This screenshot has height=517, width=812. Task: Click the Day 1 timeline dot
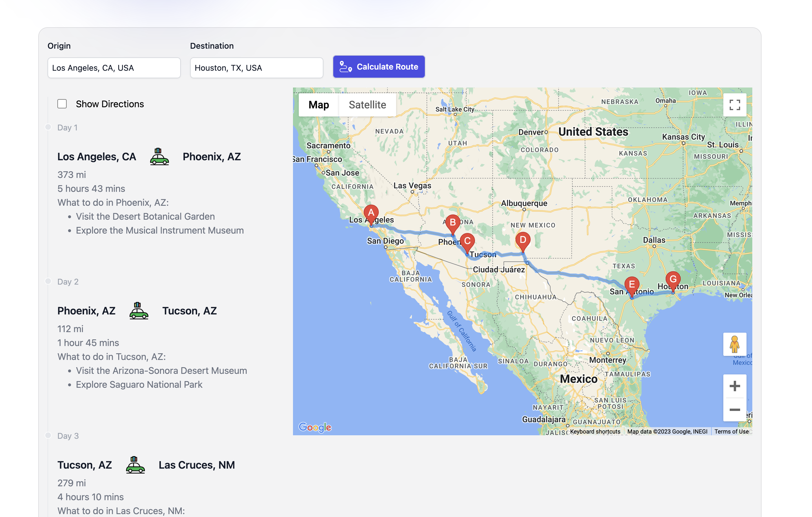tap(48, 127)
